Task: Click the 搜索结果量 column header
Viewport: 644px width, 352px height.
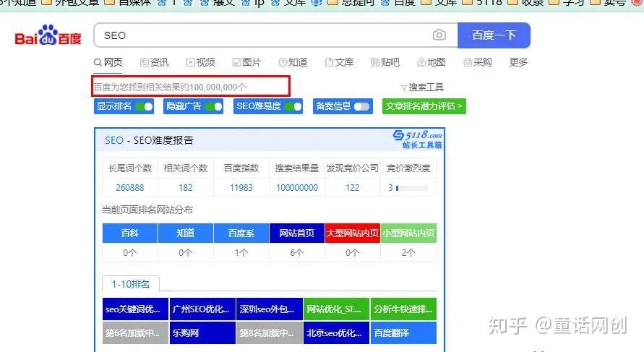Action: 297,168
